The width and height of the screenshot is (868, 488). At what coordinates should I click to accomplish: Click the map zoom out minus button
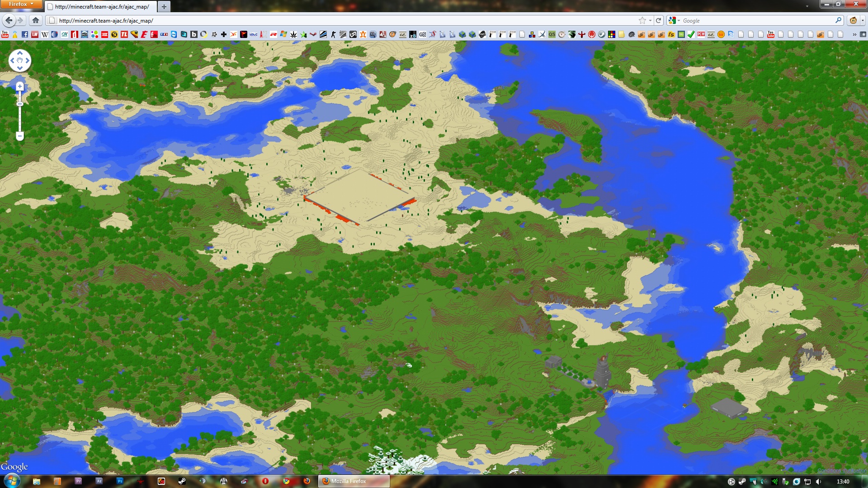tap(19, 136)
